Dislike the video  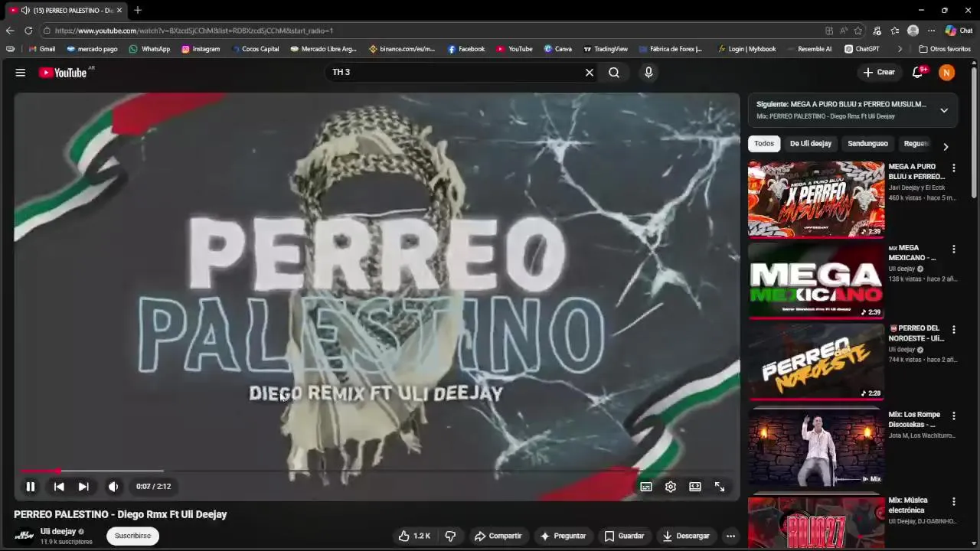[450, 536]
